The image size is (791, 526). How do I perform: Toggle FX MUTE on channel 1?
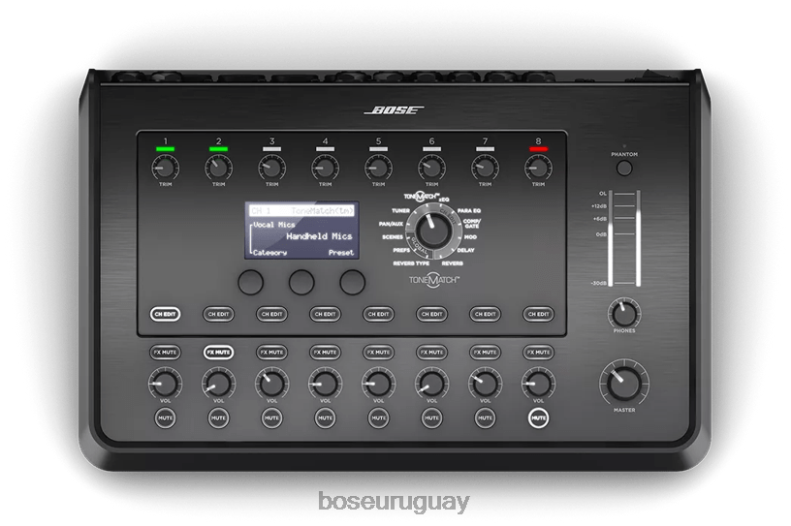[165, 352]
